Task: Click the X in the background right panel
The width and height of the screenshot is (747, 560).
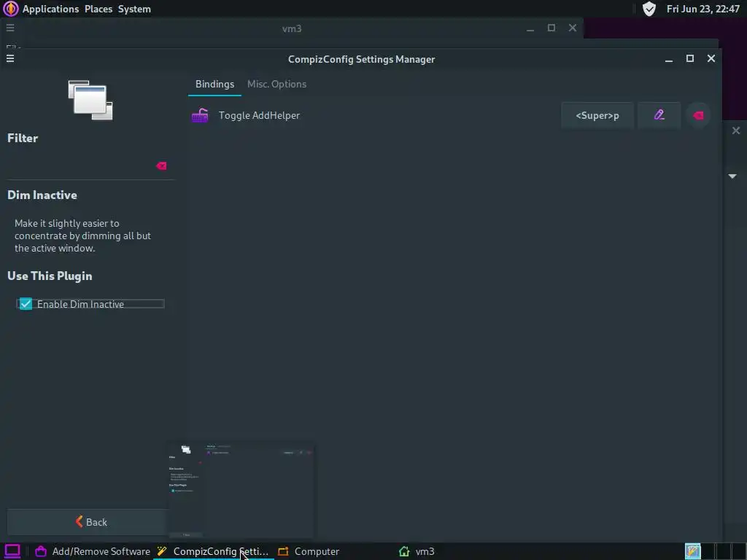Action: coord(736,131)
